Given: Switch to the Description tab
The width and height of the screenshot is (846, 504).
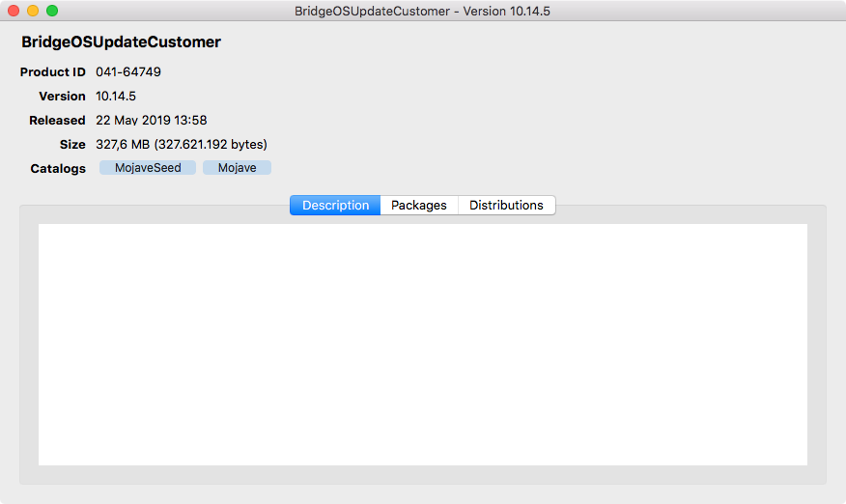Looking at the screenshot, I should [x=335, y=205].
